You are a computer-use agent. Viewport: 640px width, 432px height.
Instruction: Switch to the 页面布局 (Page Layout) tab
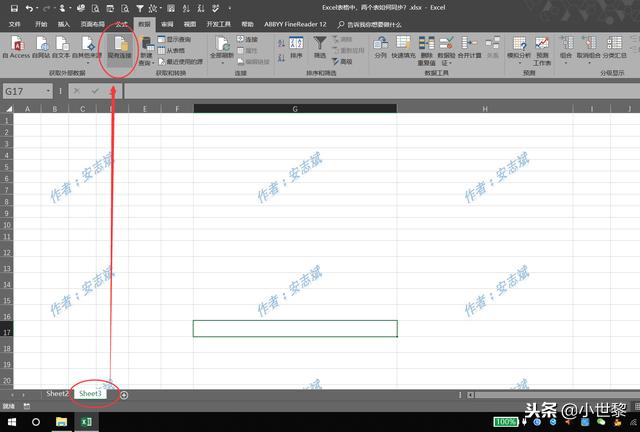coord(92,24)
